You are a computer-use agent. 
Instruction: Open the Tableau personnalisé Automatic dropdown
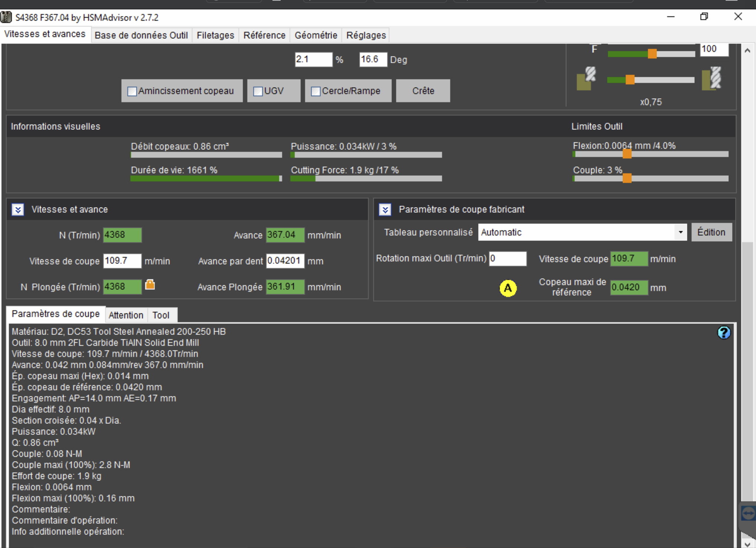coord(680,232)
